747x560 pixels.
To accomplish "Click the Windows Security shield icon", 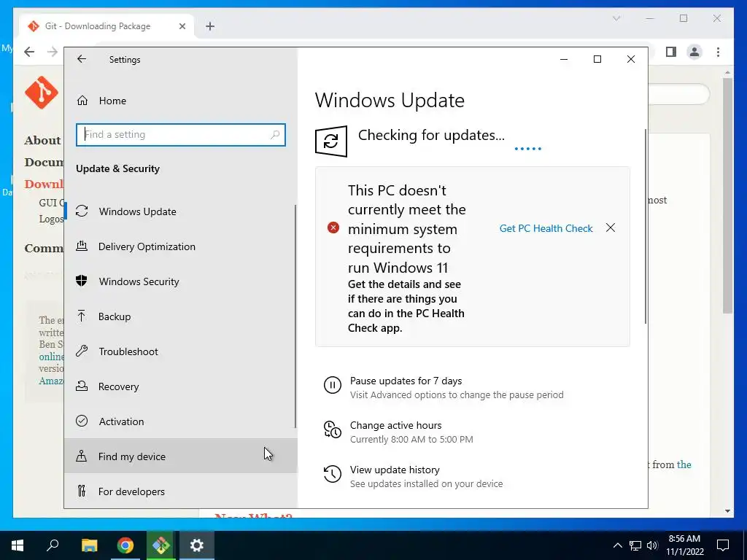I will coord(82,281).
